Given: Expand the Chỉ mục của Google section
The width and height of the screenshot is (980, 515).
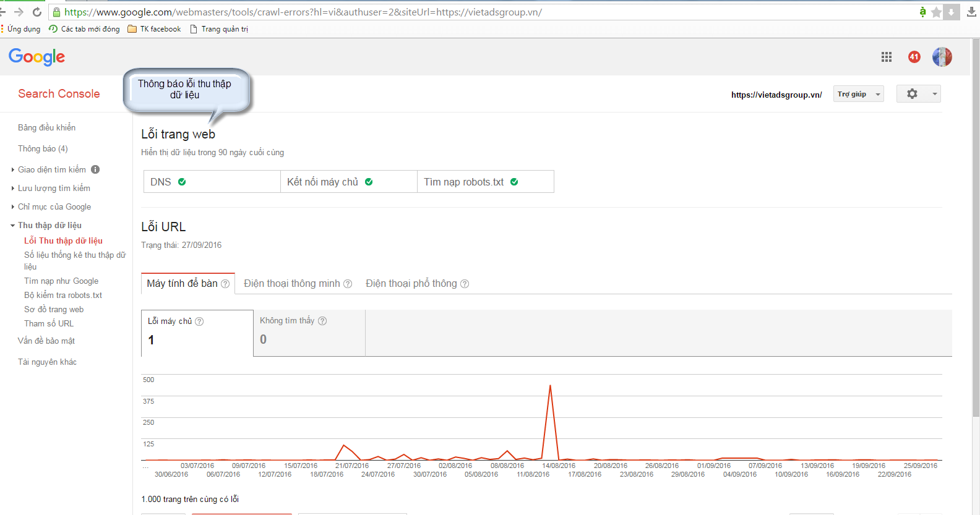Looking at the screenshot, I should click(54, 206).
